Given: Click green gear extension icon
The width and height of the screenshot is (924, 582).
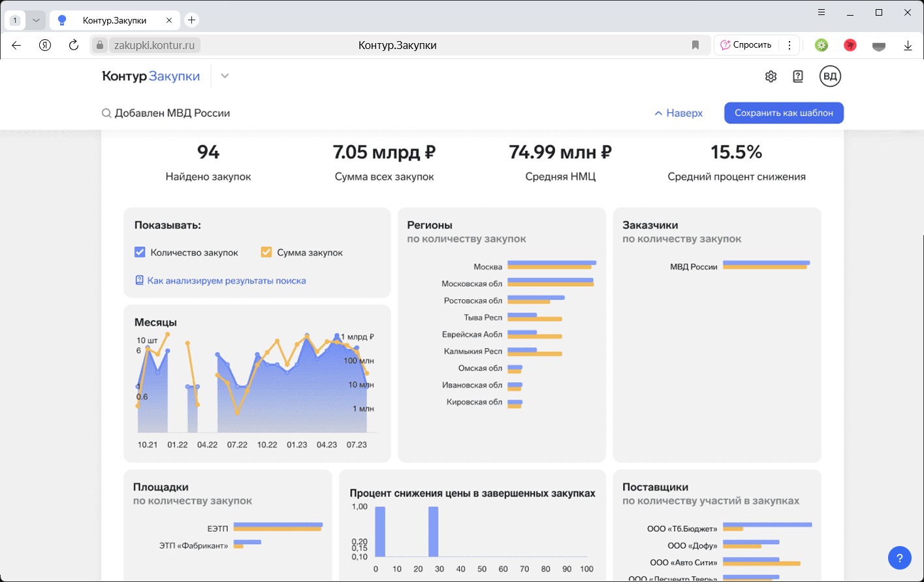Looking at the screenshot, I should (821, 45).
